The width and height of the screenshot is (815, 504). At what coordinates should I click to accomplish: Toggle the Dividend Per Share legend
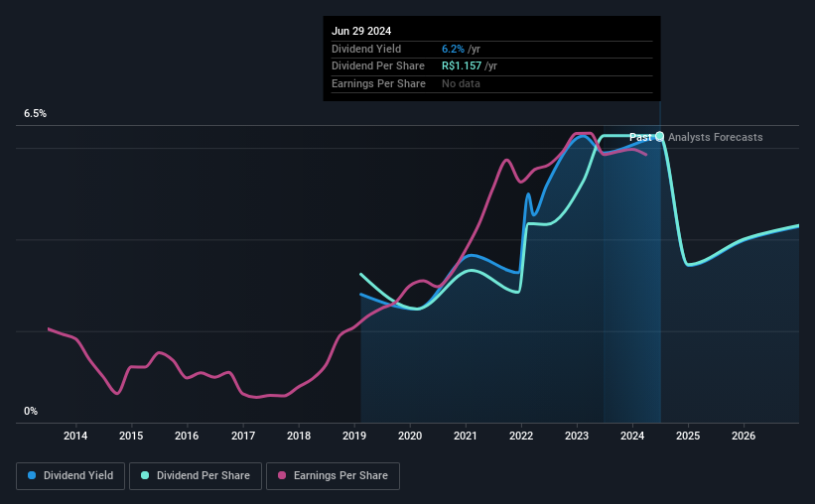pyautogui.click(x=196, y=476)
